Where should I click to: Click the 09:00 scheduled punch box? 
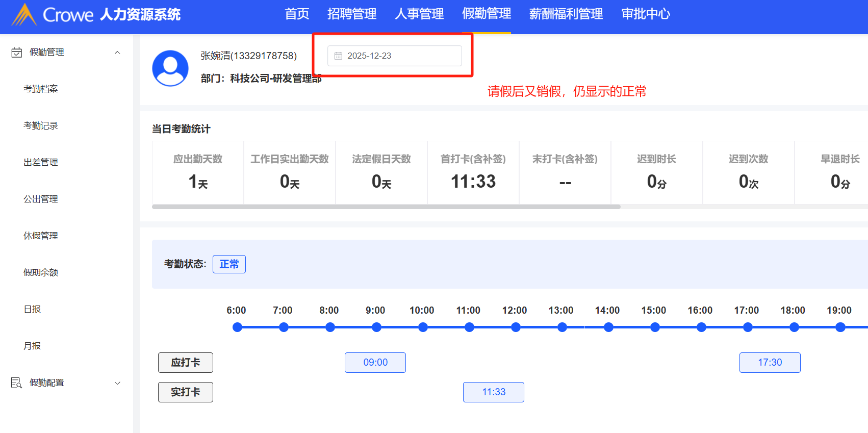pos(375,363)
